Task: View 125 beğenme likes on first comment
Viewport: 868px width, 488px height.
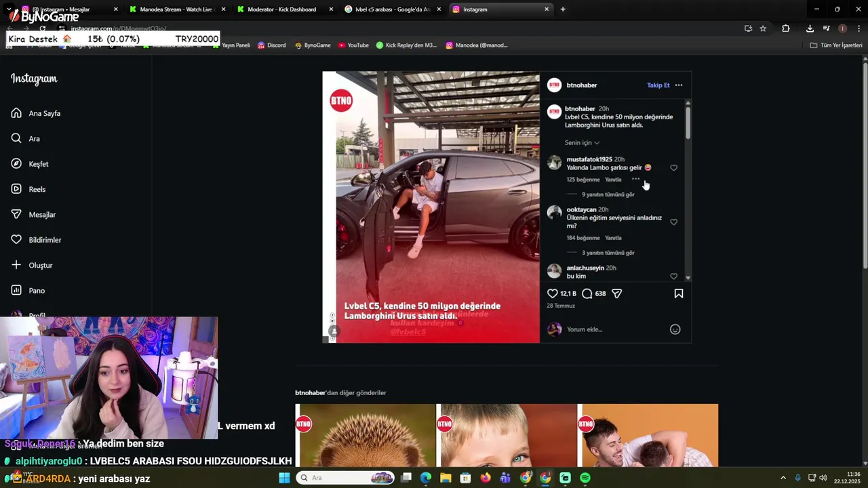Action: tap(583, 180)
